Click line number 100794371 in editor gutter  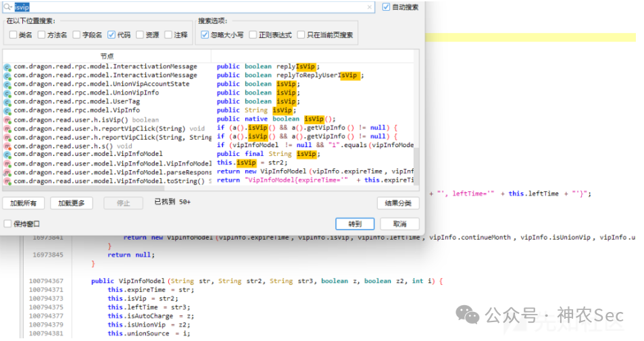[x=46, y=290]
